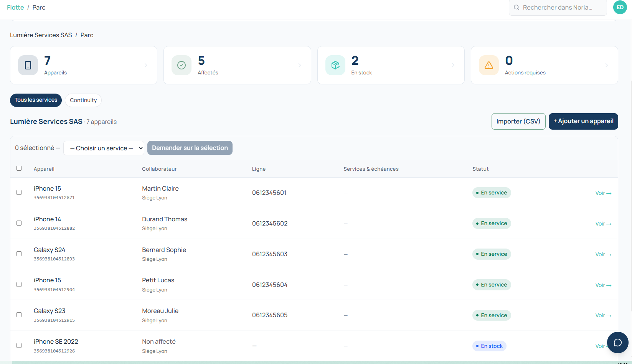Open Voir link for Bernard Sophie
Viewport: 632px width, 364px height.
coord(603,254)
